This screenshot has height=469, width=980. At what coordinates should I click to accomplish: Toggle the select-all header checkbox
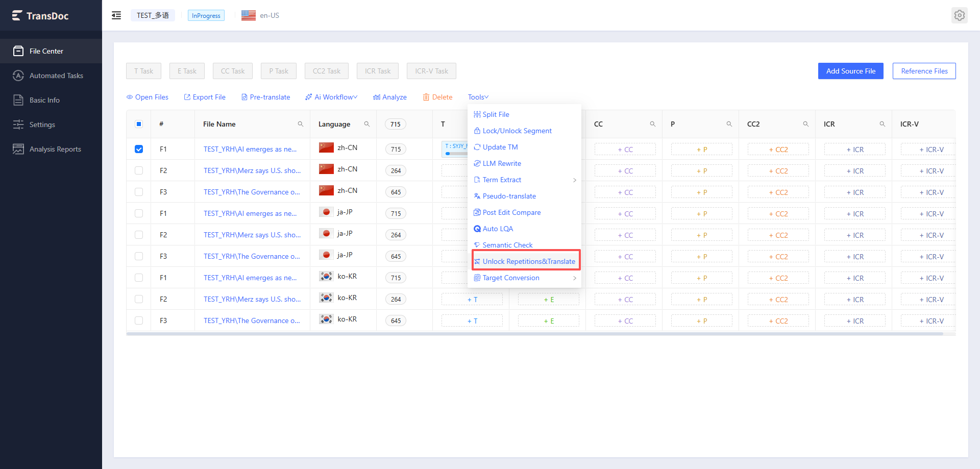(139, 124)
